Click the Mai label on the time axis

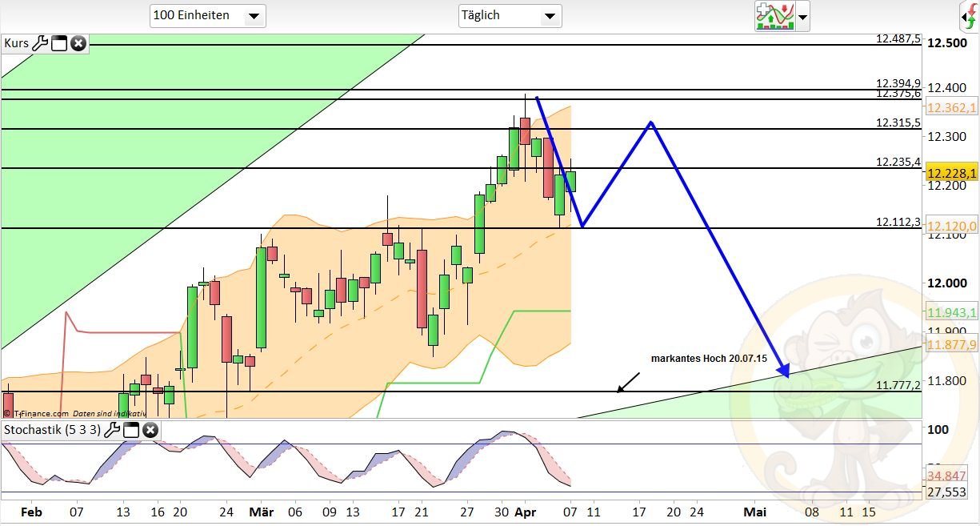[754, 512]
